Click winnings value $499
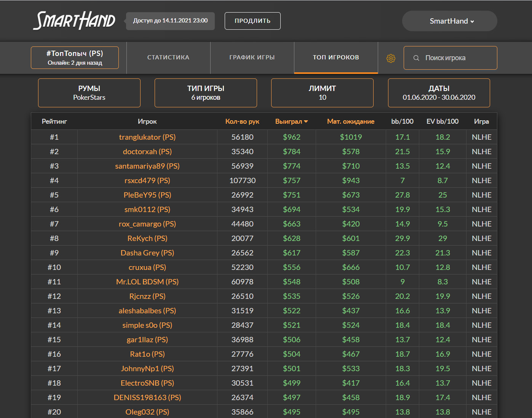Screen dimensions: 532x418 (x=292, y=383)
